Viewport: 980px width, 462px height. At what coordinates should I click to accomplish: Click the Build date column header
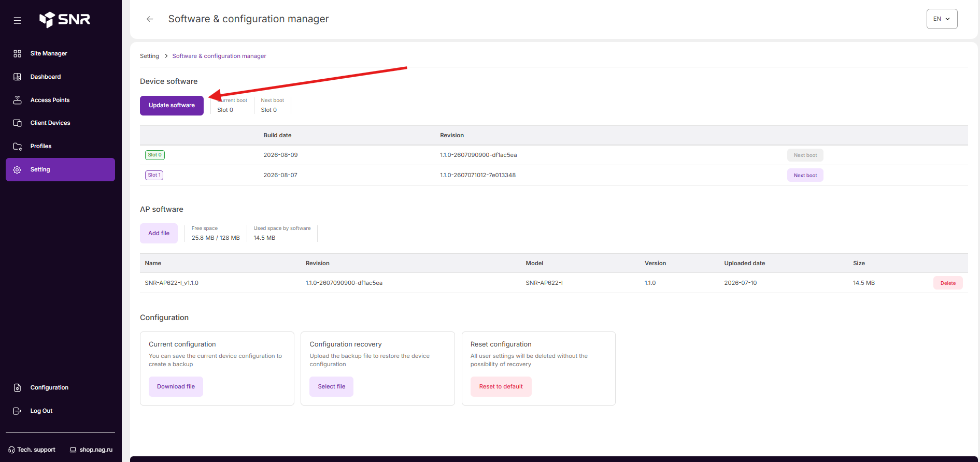point(277,135)
